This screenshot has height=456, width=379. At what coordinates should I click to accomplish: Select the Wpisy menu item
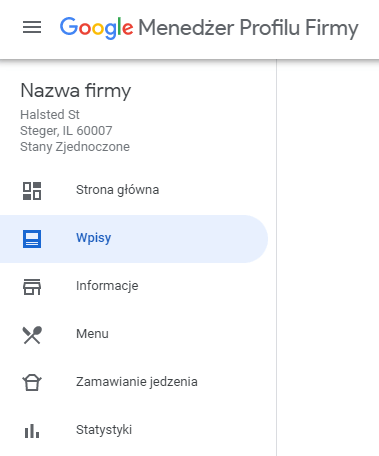click(134, 239)
